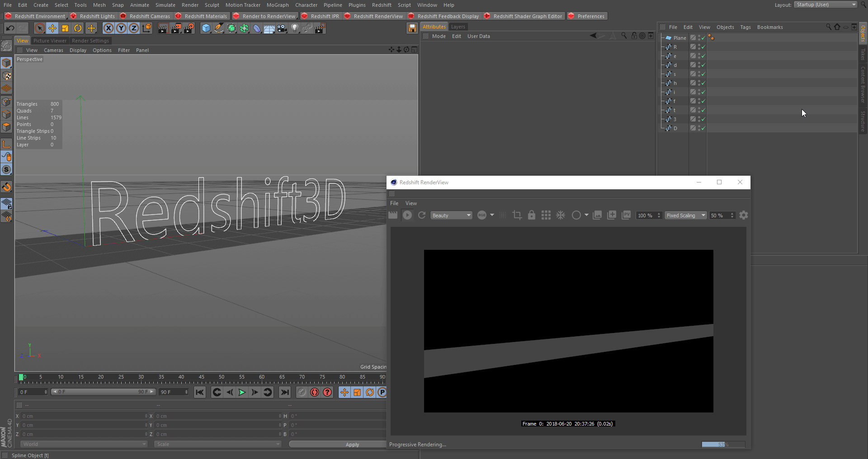Open the Scale mode dropdown
This screenshot has height=459, width=868.
click(217, 444)
